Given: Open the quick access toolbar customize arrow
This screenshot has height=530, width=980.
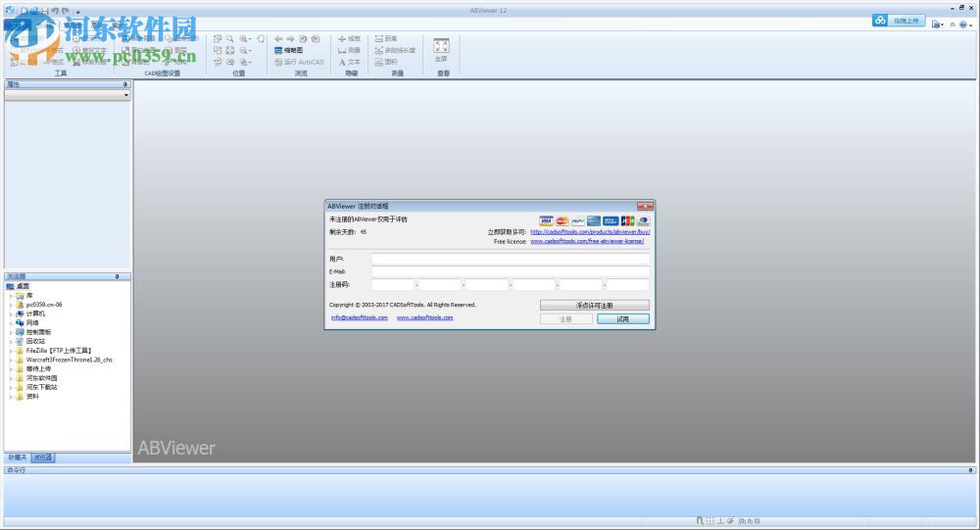Looking at the screenshot, I should coord(77,11).
